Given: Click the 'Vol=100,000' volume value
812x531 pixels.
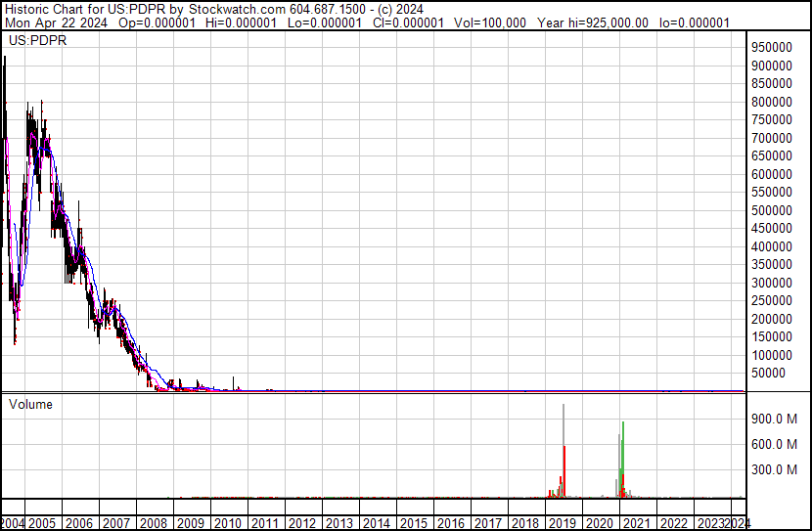Looking at the screenshot, I should [x=490, y=22].
